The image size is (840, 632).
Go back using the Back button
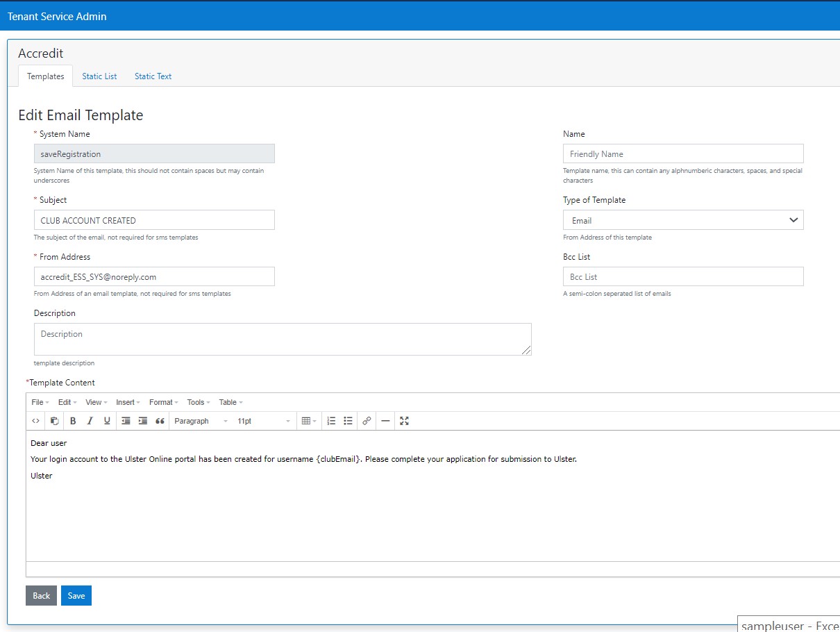click(x=41, y=595)
